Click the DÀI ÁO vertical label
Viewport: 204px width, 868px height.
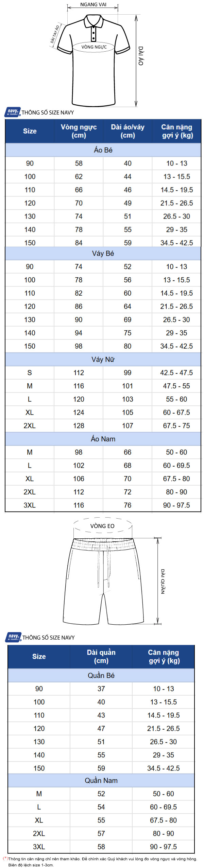141,56
